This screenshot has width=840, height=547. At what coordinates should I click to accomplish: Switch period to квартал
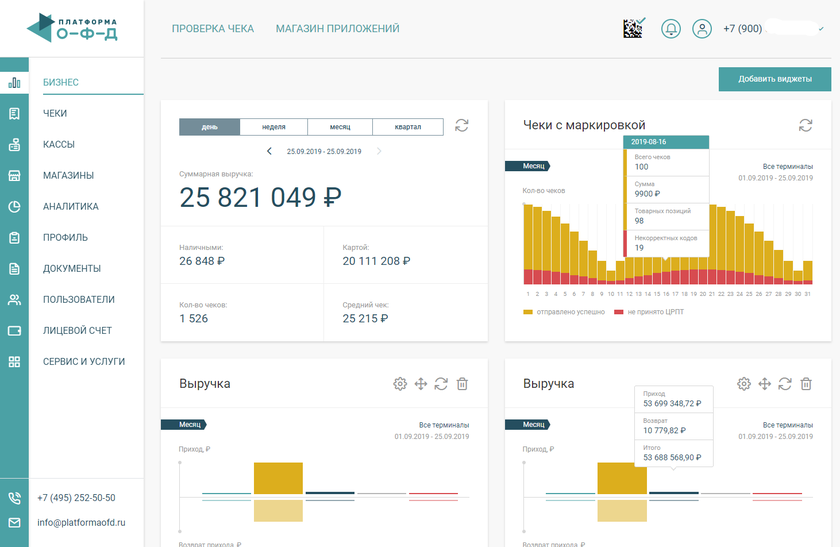coord(407,127)
